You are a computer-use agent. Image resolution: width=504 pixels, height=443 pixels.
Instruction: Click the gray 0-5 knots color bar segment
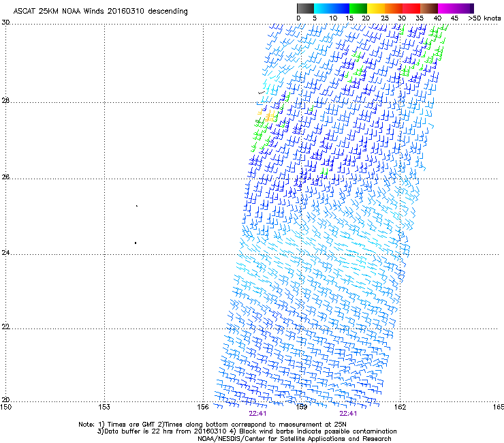point(305,8)
